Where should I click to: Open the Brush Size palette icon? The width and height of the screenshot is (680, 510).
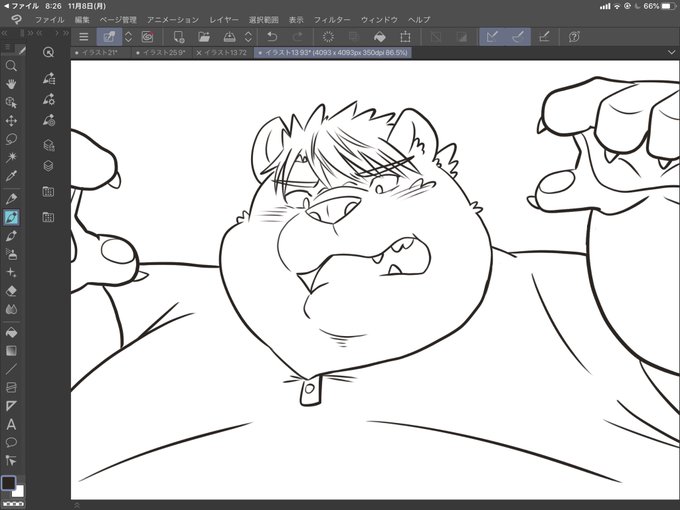(49, 120)
